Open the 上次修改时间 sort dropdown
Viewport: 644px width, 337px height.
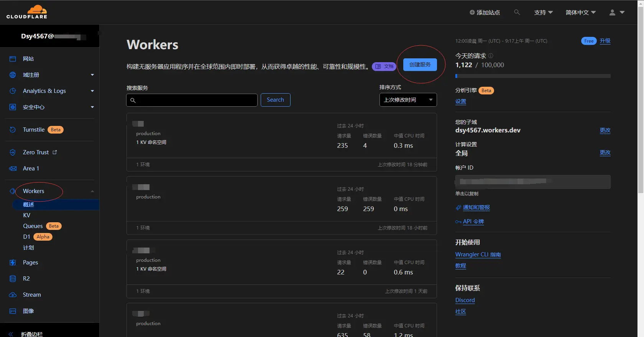(408, 100)
